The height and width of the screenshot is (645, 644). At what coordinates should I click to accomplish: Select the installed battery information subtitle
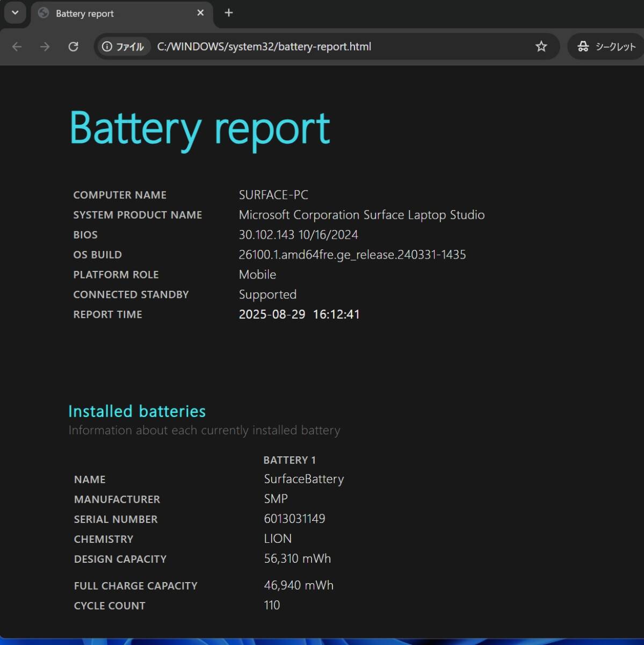[204, 431]
